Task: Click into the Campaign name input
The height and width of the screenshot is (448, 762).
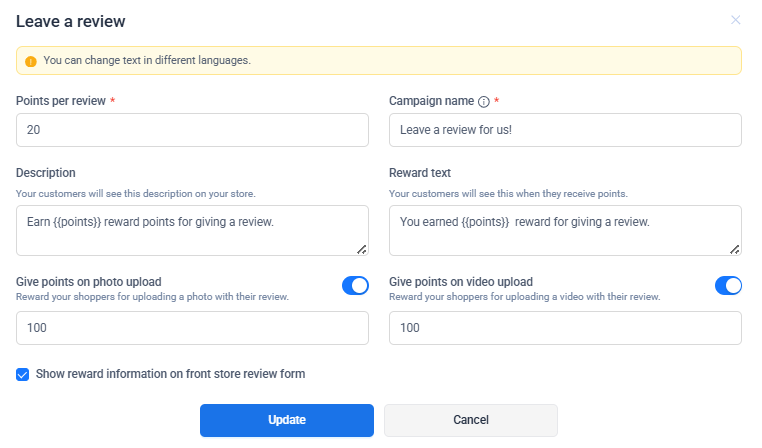Action: pos(565,130)
